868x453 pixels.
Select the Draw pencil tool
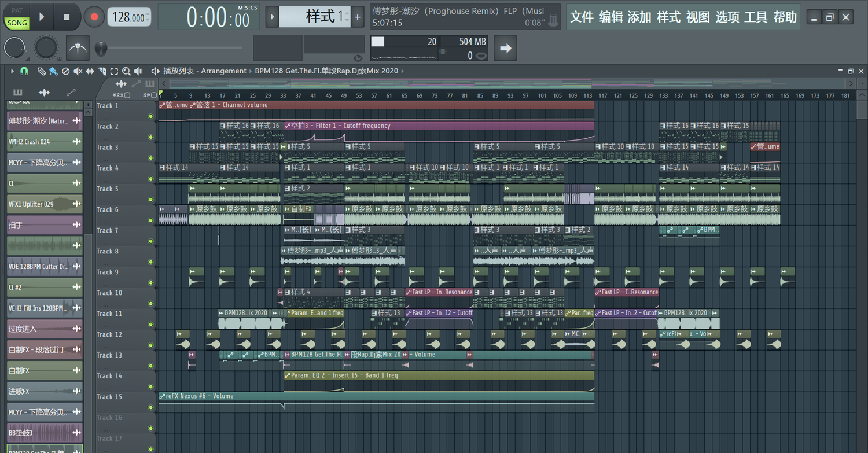pyautogui.click(x=41, y=71)
